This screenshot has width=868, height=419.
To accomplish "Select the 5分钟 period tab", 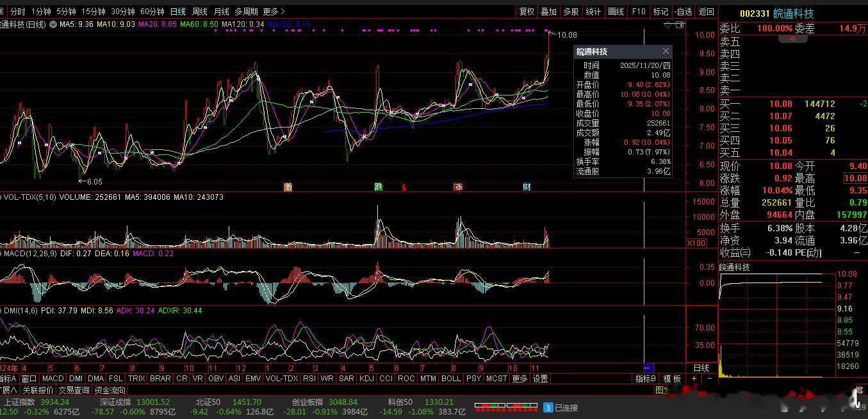I will click(66, 12).
